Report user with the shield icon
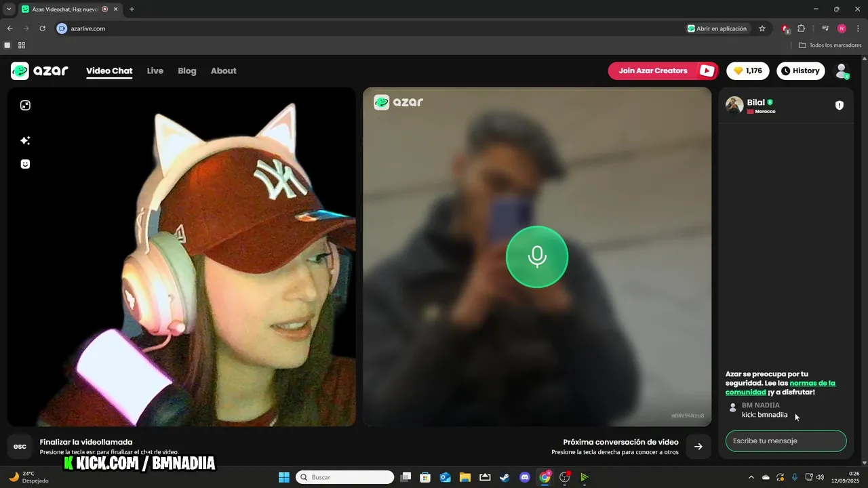 [x=840, y=105]
